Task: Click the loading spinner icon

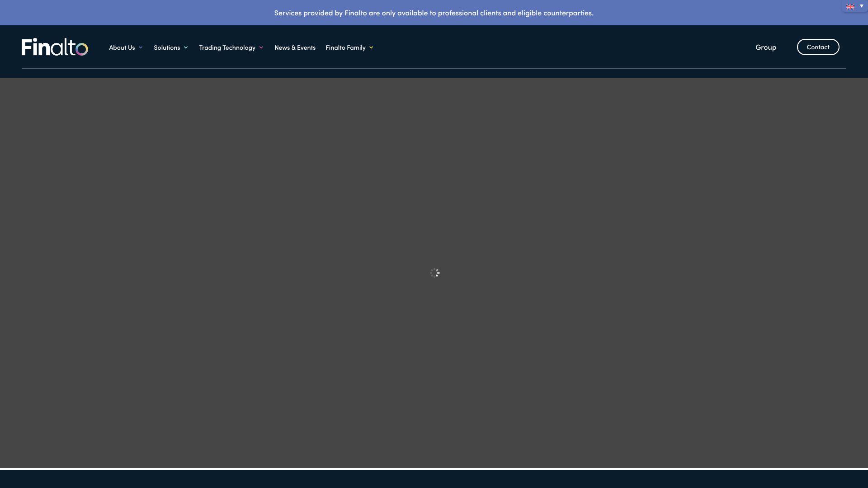Action: (434, 272)
